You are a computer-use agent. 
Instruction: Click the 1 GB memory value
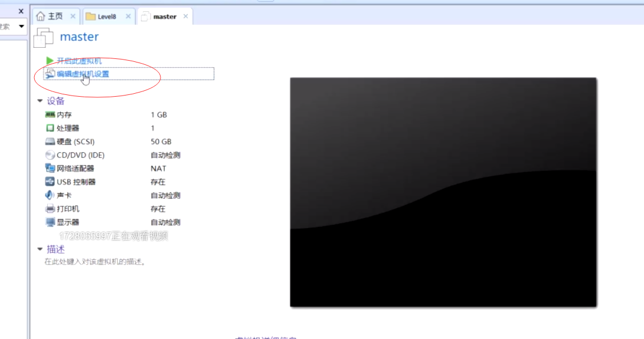coord(159,115)
